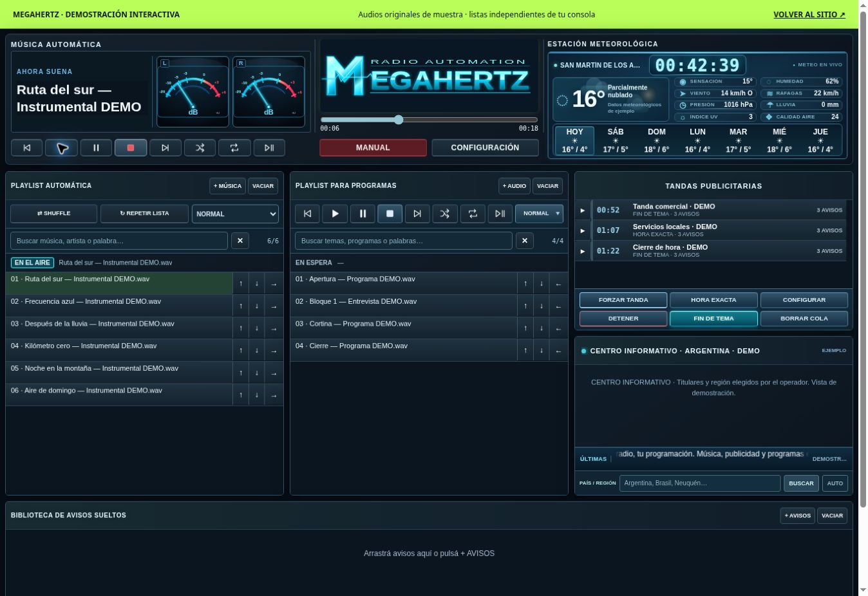Pause the Playlist para Programas
The image size is (868, 596).
click(363, 214)
